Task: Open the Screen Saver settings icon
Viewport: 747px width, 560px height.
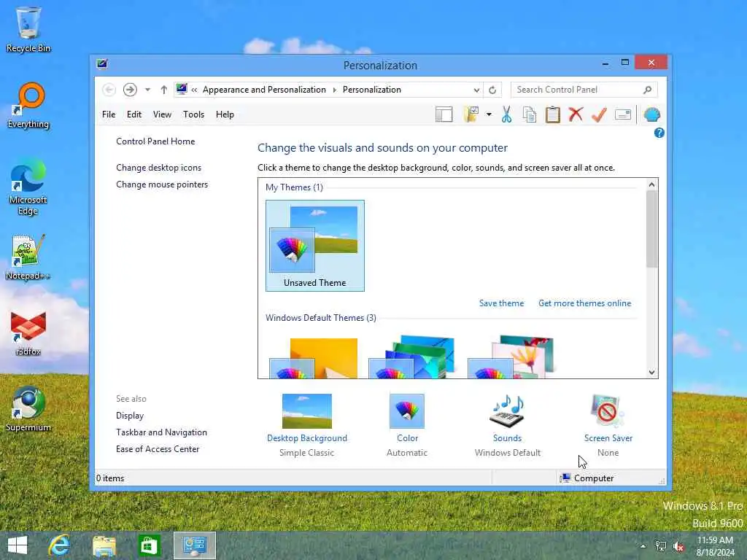Action: (x=608, y=411)
